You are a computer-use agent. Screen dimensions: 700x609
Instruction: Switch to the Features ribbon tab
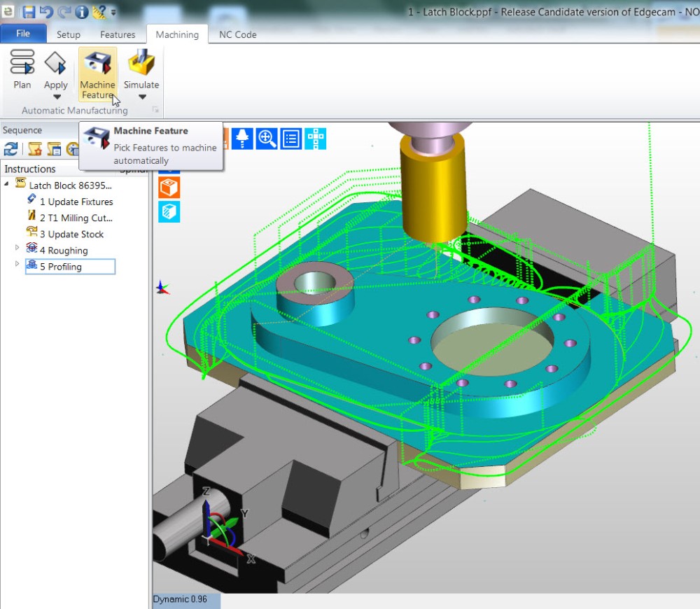pyautogui.click(x=118, y=34)
